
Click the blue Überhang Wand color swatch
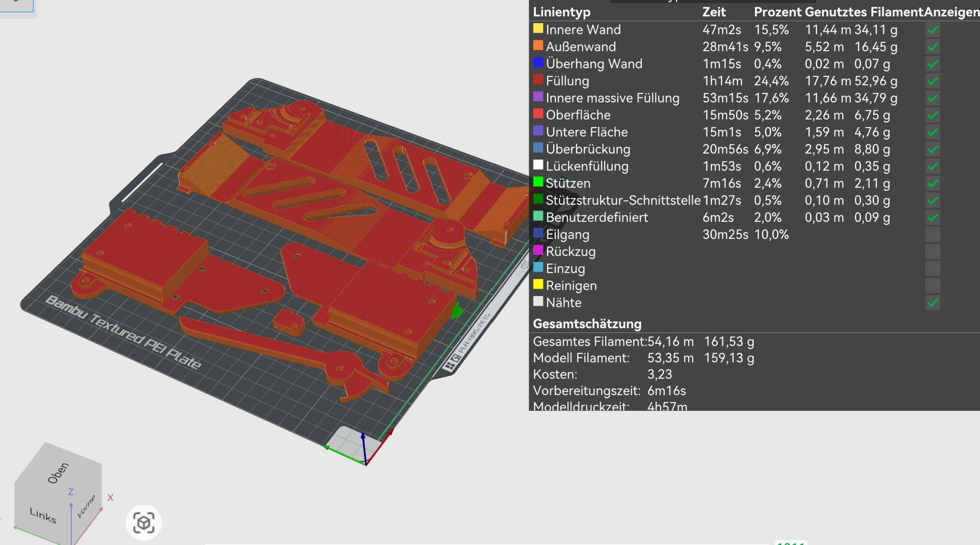tap(538, 62)
